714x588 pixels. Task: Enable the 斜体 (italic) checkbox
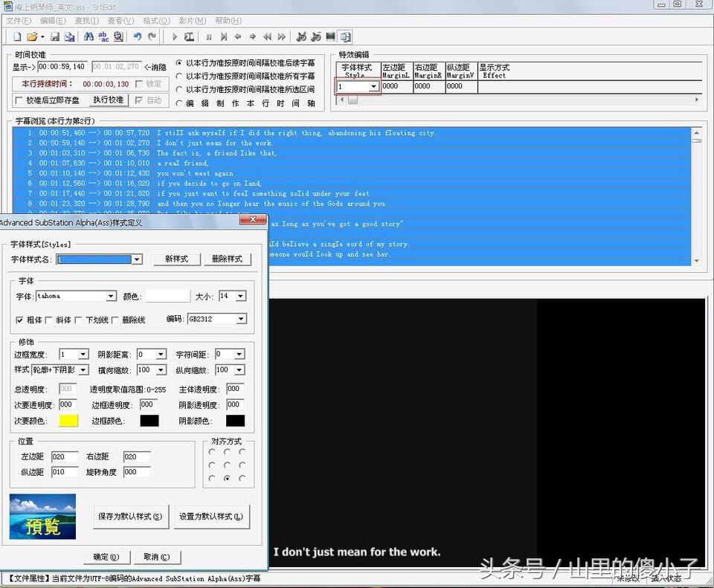coord(49,320)
